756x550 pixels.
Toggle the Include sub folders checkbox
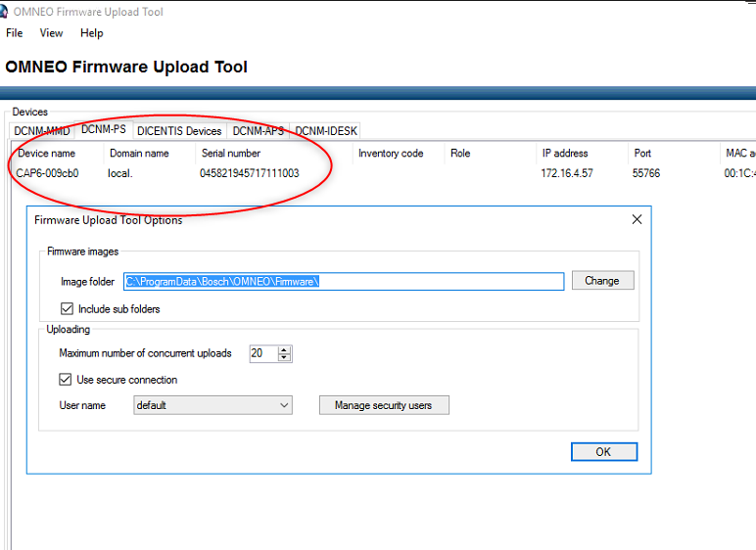pyautogui.click(x=67, y=309)
